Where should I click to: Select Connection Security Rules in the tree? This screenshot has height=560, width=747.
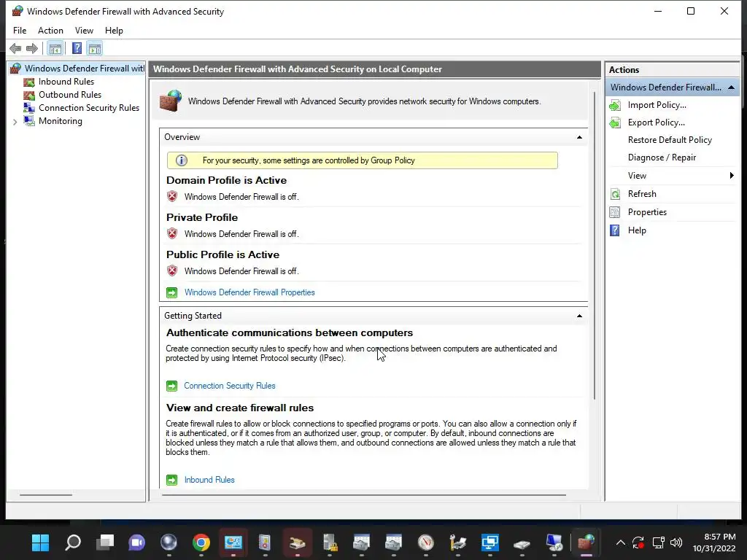pyautogui.click(x=88, y=108)
